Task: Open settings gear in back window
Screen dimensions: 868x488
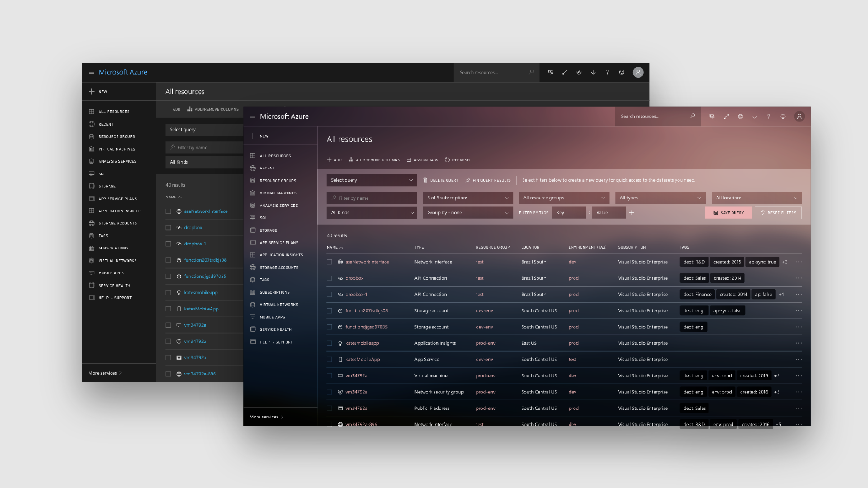Action: point(579,72)
